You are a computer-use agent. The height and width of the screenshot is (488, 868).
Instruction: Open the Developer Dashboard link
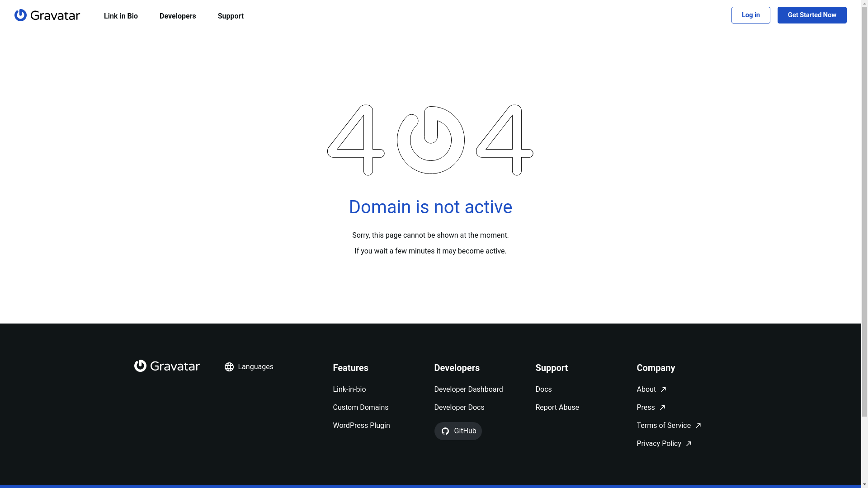(468, 389)
